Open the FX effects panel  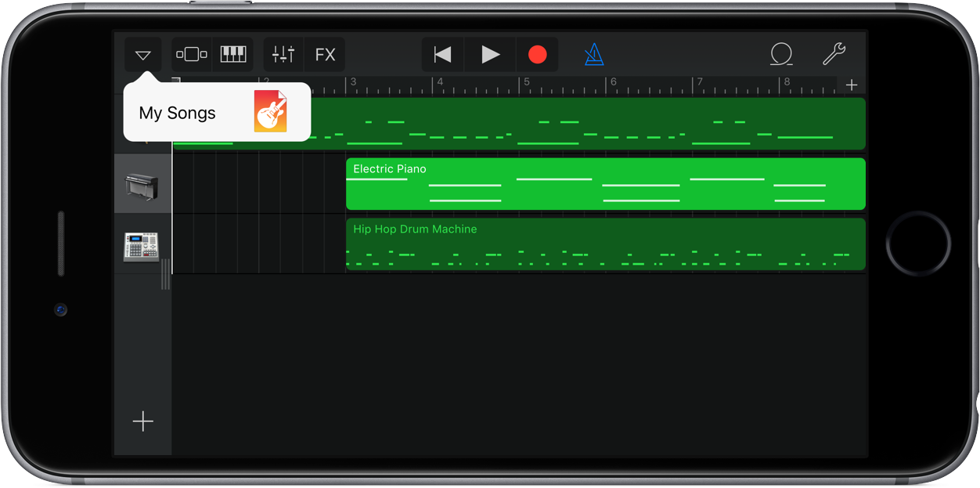tap(325, 54)
